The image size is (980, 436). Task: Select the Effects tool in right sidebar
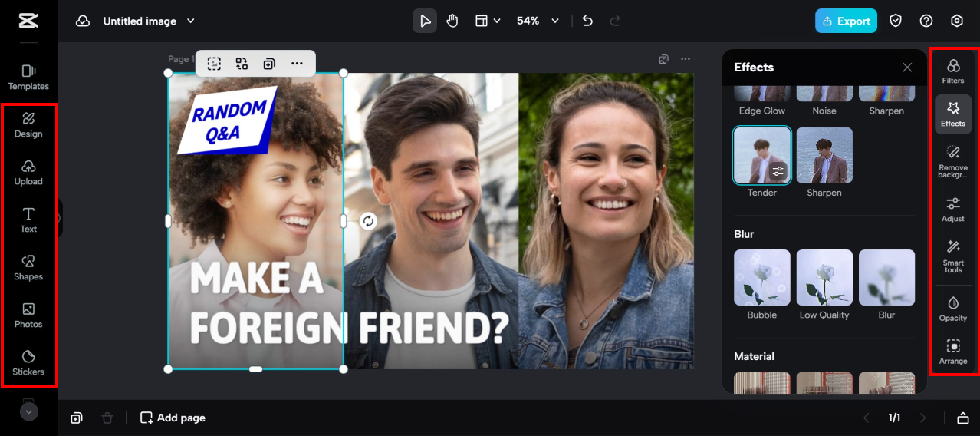click(953, 114)
